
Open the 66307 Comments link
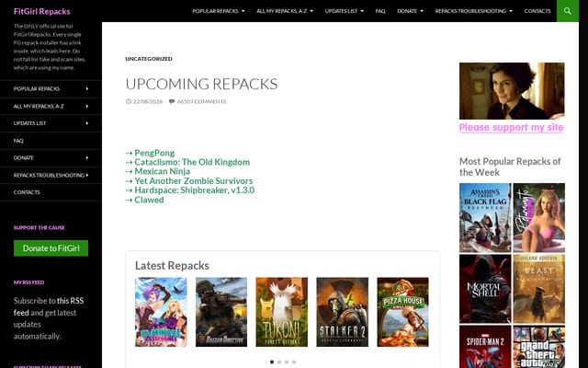[202, 101]
